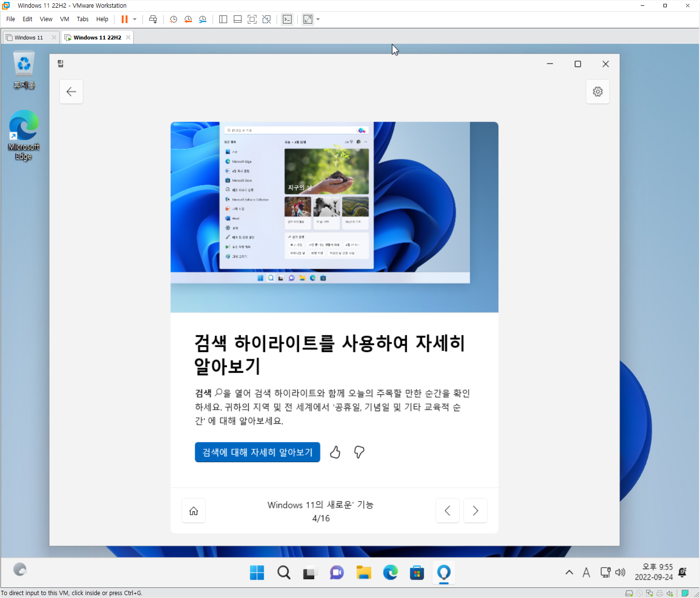Click the search highlights preview image
Image resolution: width=700 pixels, height=598 pixels.
[334, 217]
